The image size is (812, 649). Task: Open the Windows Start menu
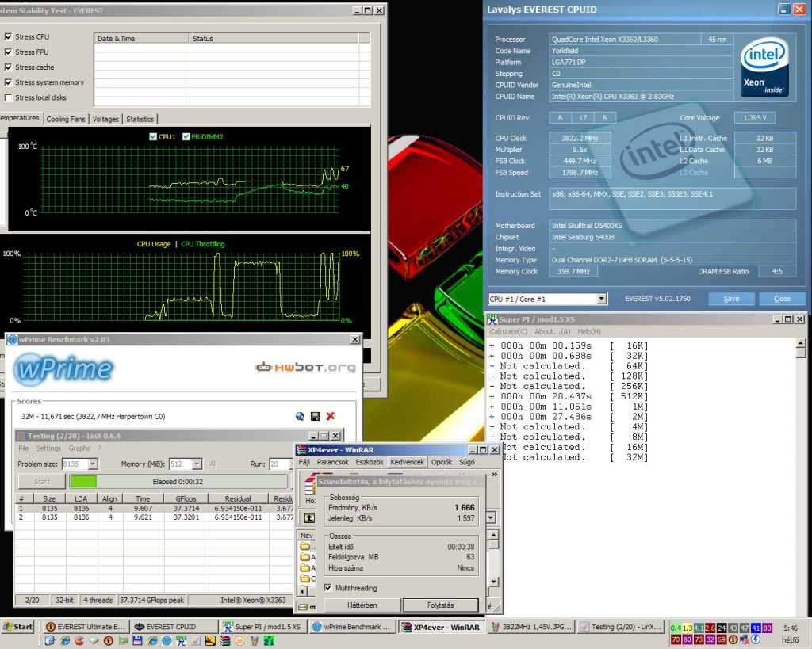click(18, 626)
